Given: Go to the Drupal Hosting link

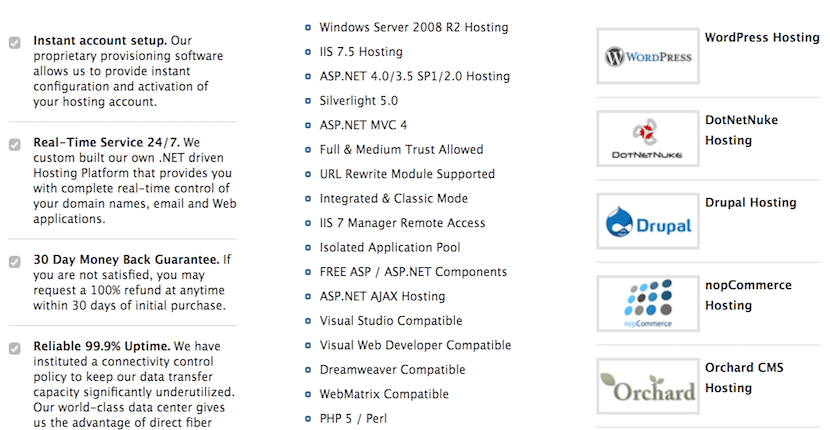Looking at the screenshot, I should click(x=751, y=203).
